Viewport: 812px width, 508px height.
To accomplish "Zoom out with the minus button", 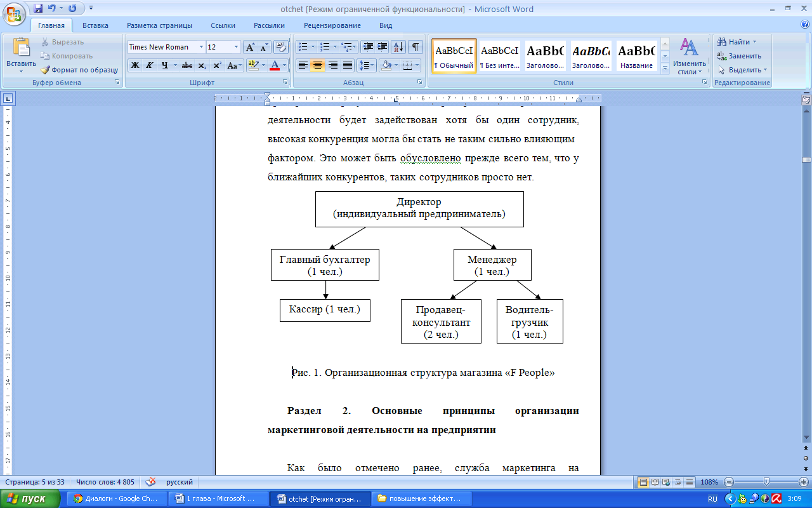I will pos(730,482).
